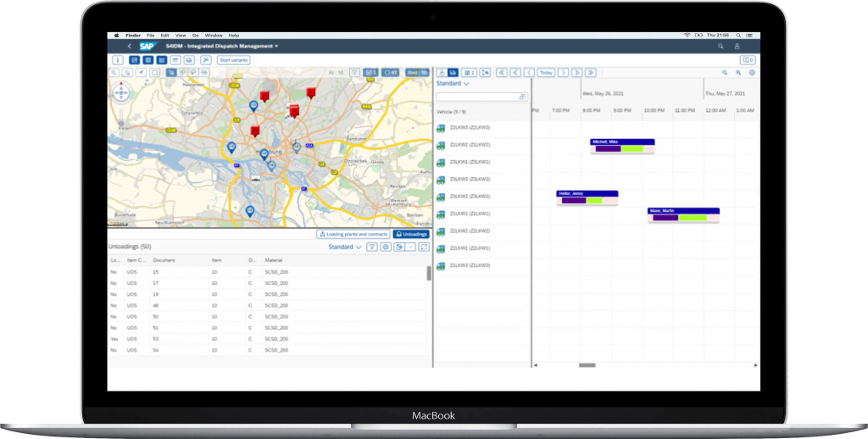
Task: Click the Today button in the Gantt toolbar
Action: pos(546,73)
